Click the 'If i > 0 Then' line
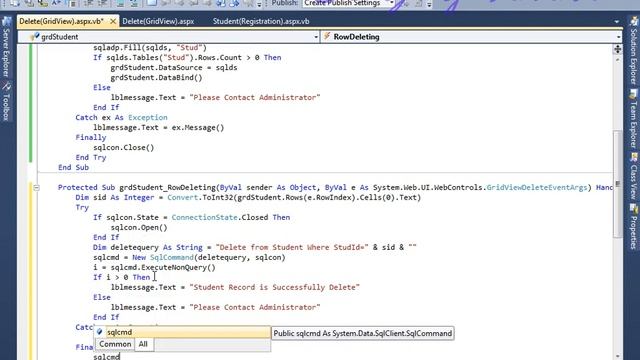The image size is (640, 360). 122,278
